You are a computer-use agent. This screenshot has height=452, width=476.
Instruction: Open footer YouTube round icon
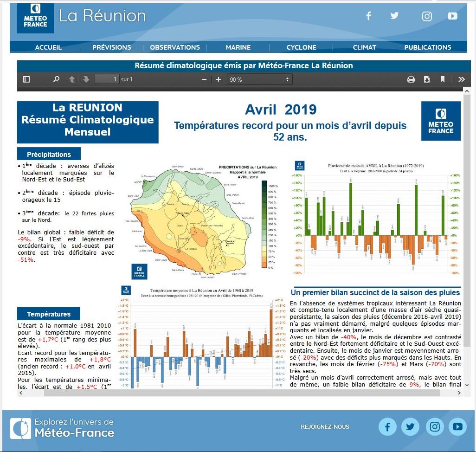tap(457, 427)
